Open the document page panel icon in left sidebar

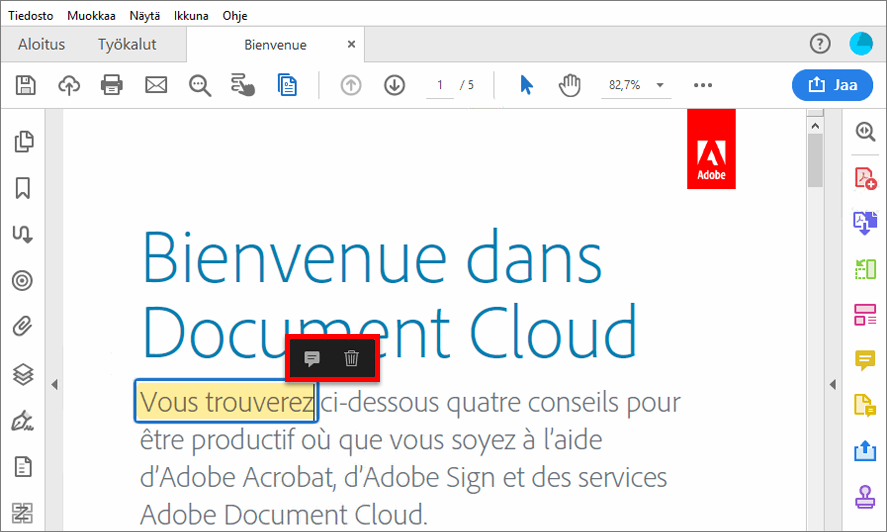coord(23,467)
